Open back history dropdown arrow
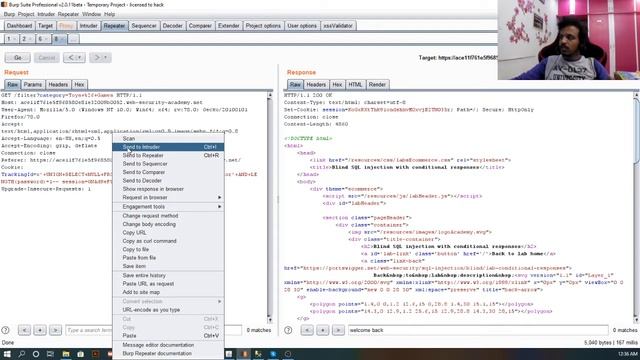Screen dimensions: 640x360 [80, 58]
